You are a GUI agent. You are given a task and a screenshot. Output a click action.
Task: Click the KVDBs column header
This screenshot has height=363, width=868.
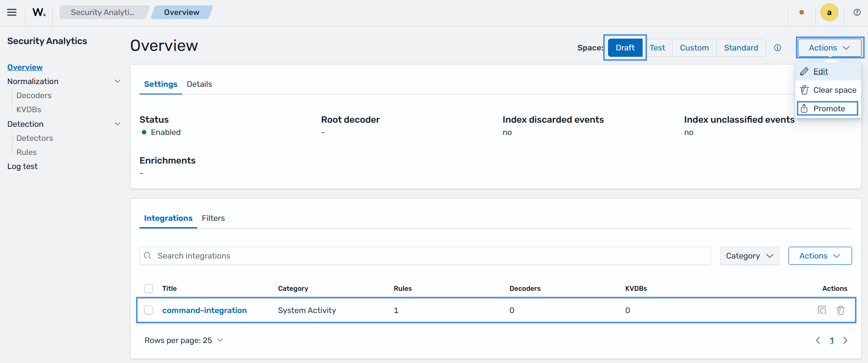[636, 288]
